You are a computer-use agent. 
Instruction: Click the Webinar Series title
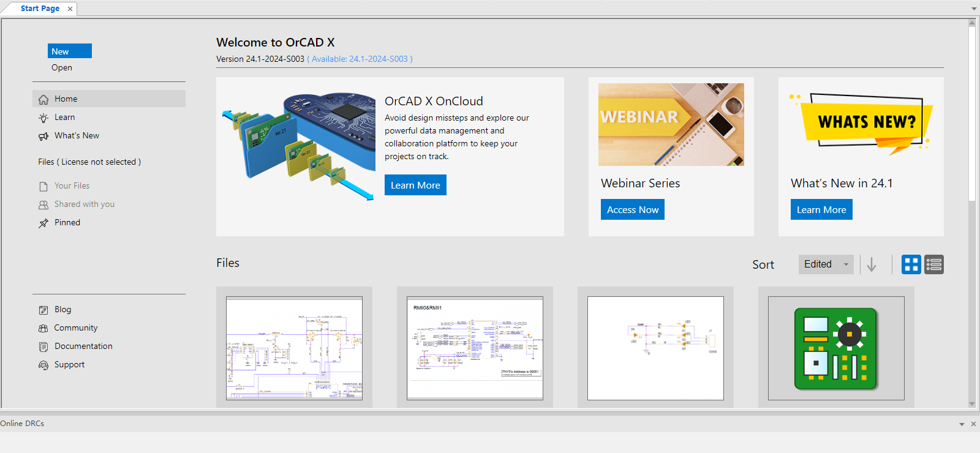[641, 183]
